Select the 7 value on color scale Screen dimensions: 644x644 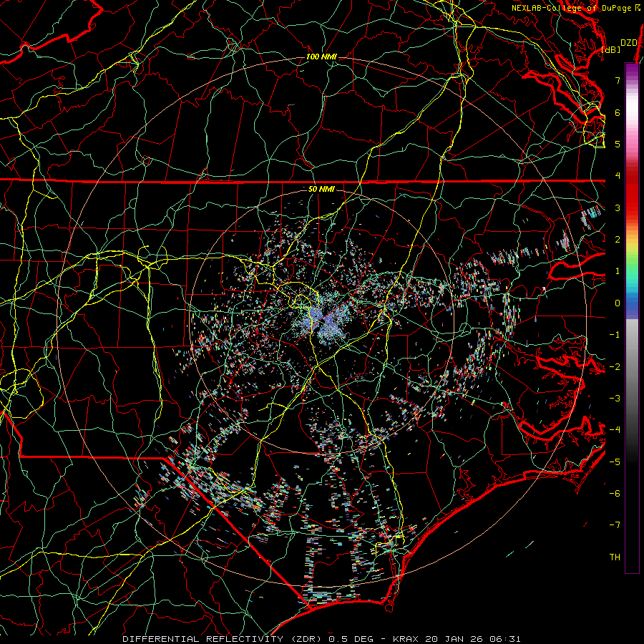click(x=618, y=80)
